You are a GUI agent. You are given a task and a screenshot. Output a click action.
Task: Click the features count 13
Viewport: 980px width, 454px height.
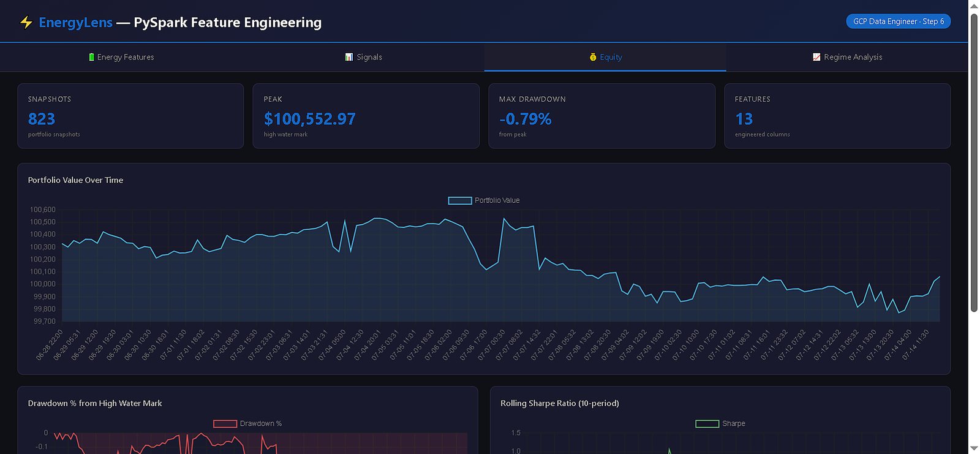[744, 119]
